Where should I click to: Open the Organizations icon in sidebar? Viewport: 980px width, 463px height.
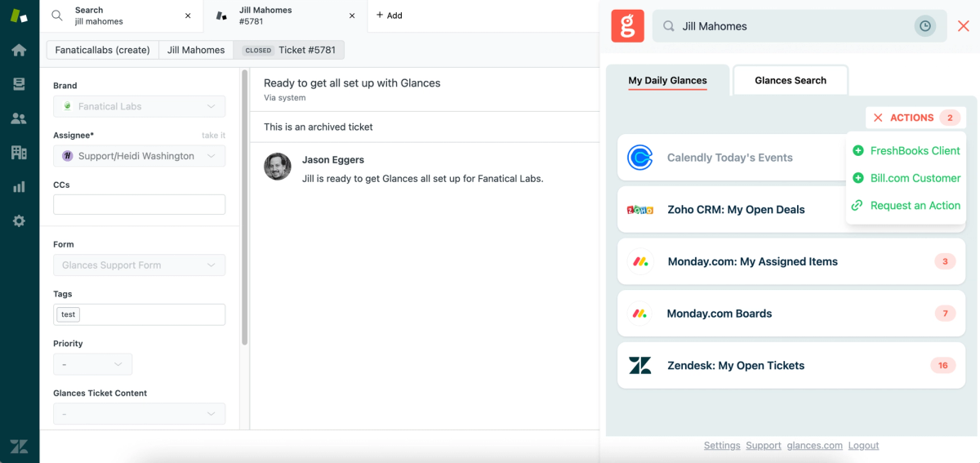click(x=19, y=152)
